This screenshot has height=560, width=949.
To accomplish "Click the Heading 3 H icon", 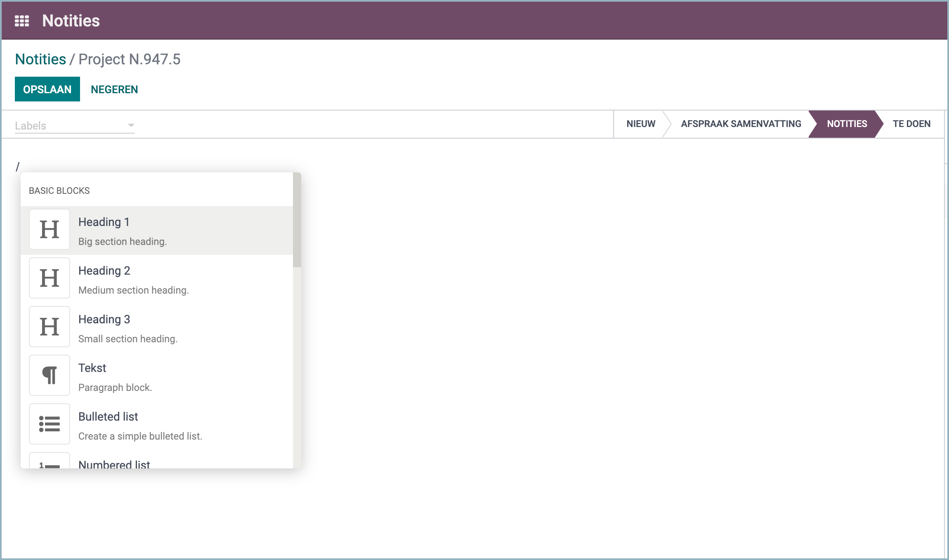I will point(50,327).
